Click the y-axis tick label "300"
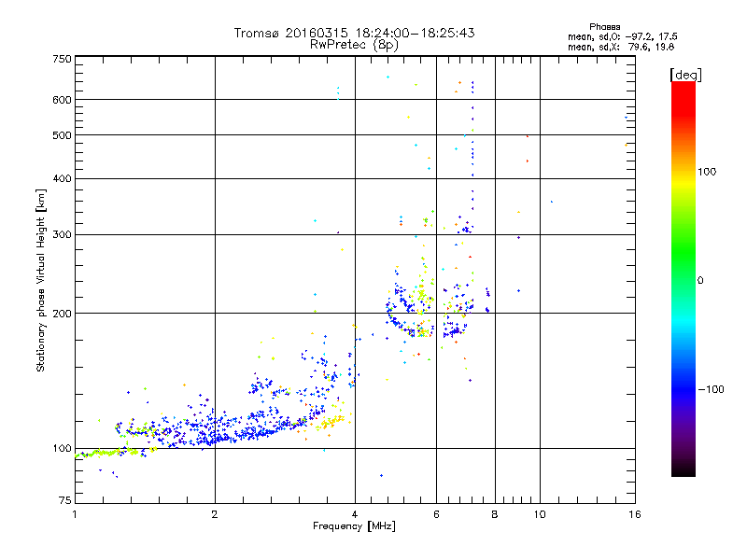The height and width of the screenshot is (560, 747). [x=62, y=234]
